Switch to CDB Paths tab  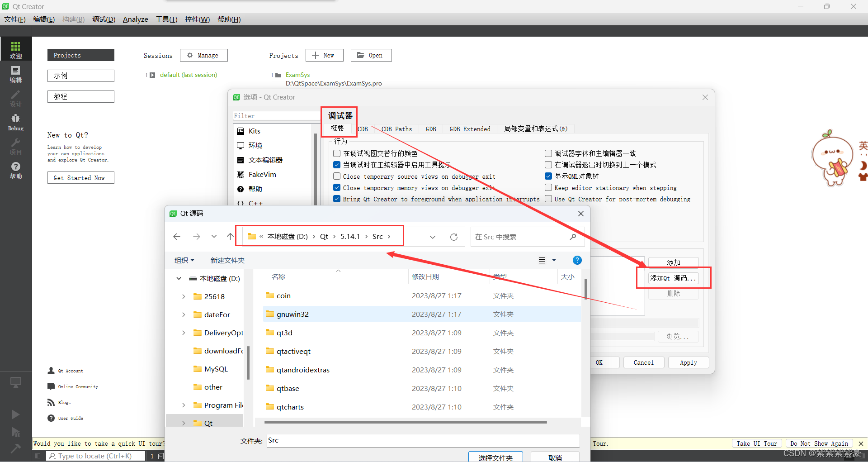(x=396, y=129)
